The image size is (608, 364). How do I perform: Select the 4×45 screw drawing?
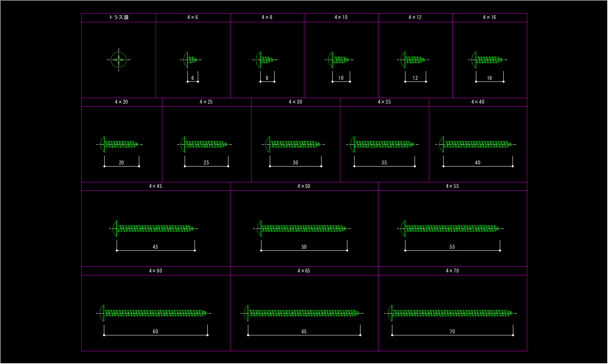point(154,228)
